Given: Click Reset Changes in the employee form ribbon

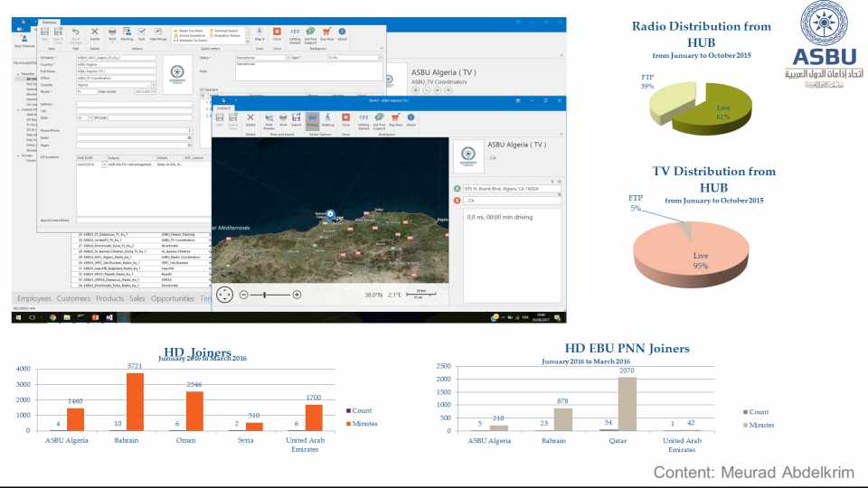Looking at the screenshot, I should click(x=76, y=34).
